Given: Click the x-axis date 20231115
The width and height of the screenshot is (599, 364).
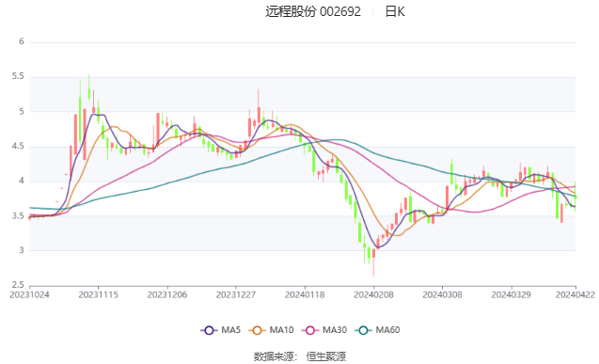Looking at the screenshot, I should click(98, 294).
